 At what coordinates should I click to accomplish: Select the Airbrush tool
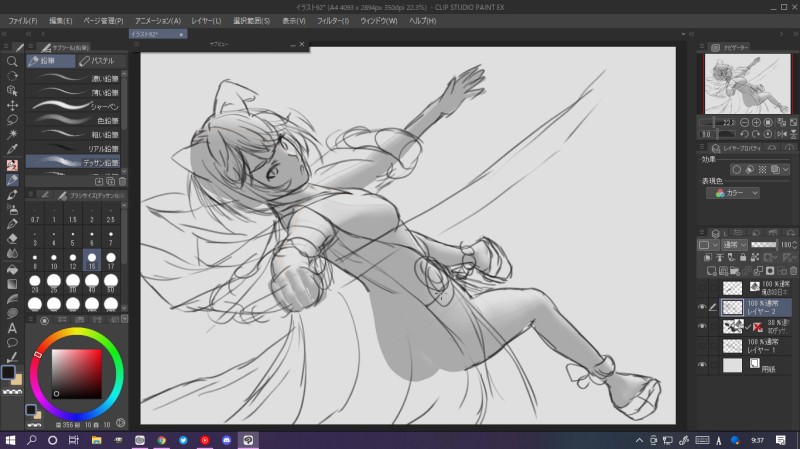coord(12,210)
